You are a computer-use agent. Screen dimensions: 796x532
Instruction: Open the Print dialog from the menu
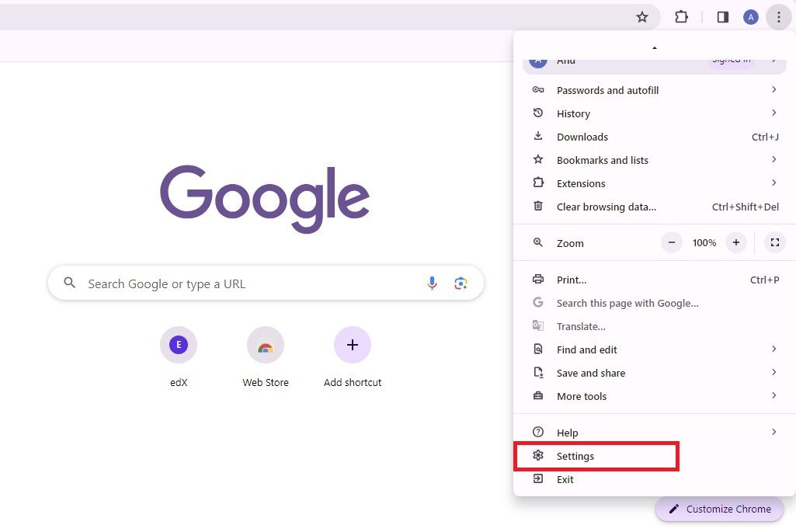pyautogui.click(x=572, y=280)
